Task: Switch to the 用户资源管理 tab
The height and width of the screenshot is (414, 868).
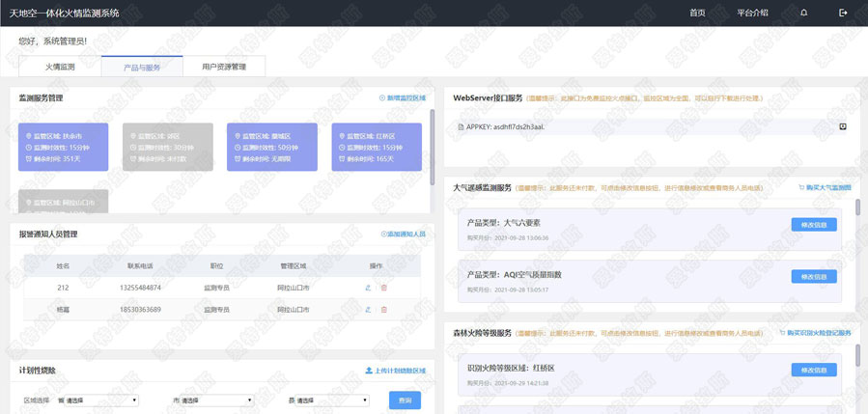Action: pyautogui.click(x=223, y=68)
